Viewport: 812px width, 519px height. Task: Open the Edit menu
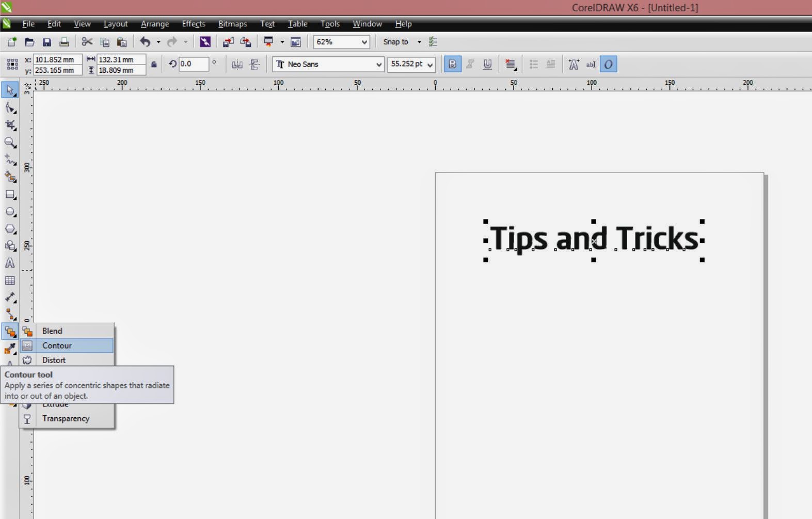pos(54,24)
